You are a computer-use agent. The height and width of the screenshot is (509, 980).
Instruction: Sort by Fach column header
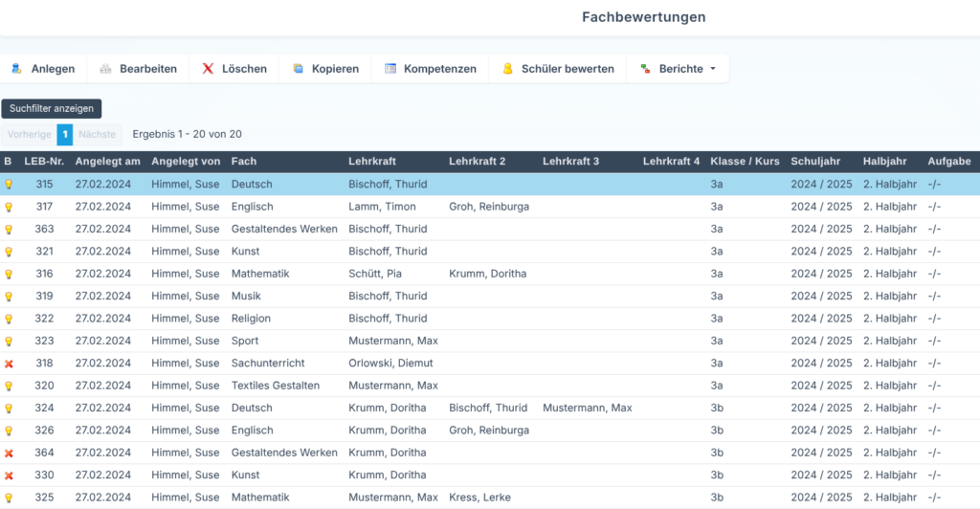click(x=244, y=161)
